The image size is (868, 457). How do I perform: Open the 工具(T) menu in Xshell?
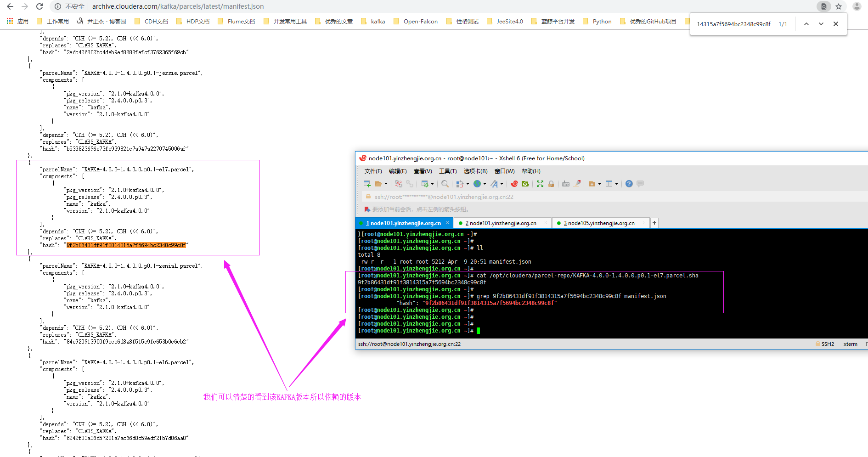click(448, 171)
